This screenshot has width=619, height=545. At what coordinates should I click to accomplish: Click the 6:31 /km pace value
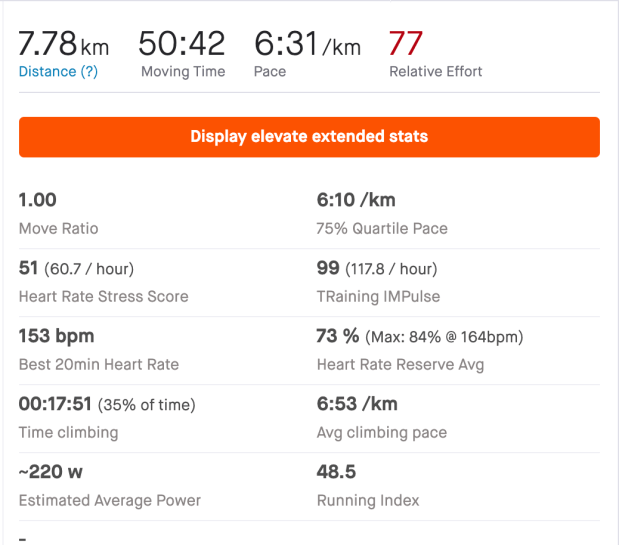(x=306, y=44)
